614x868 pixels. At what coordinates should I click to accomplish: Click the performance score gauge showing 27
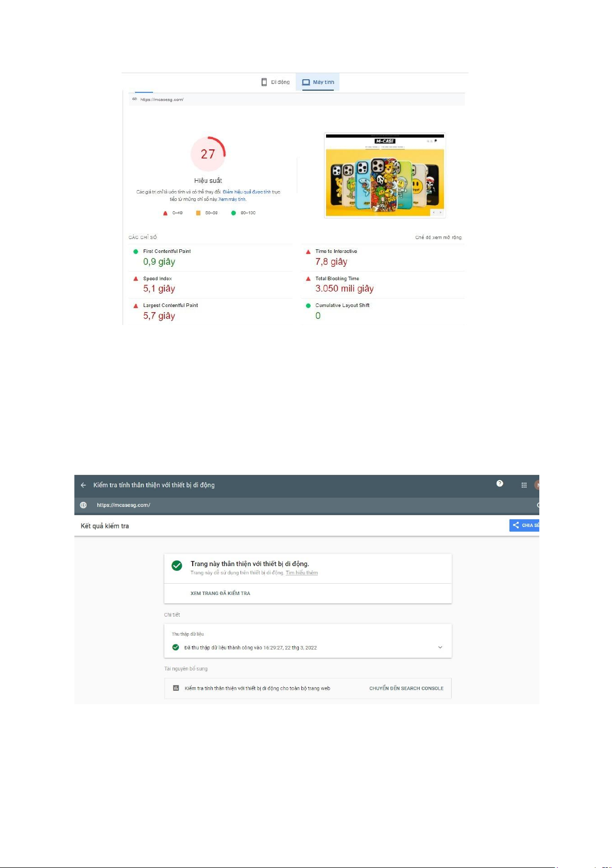(x=208, y=154)
